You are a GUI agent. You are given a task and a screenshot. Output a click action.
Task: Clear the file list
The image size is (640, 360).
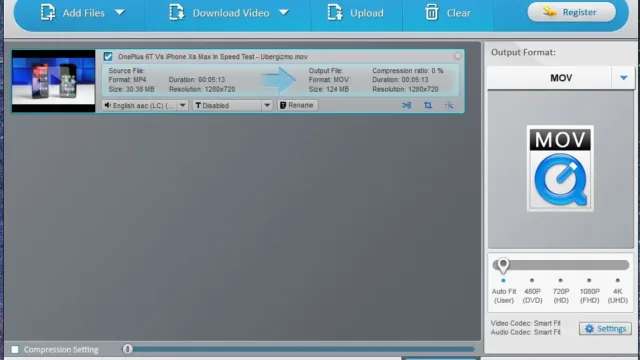[448, 13]
